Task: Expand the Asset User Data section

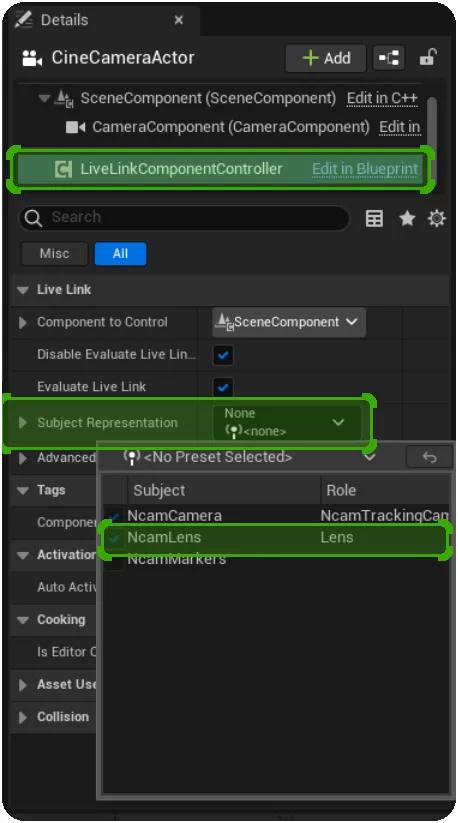Action: point(23,685)
